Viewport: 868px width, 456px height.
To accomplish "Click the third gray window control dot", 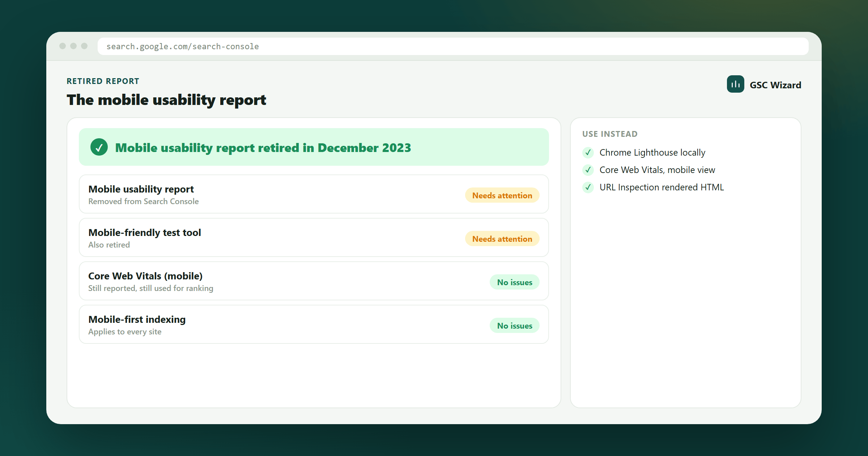I will [x=84, y=46].
